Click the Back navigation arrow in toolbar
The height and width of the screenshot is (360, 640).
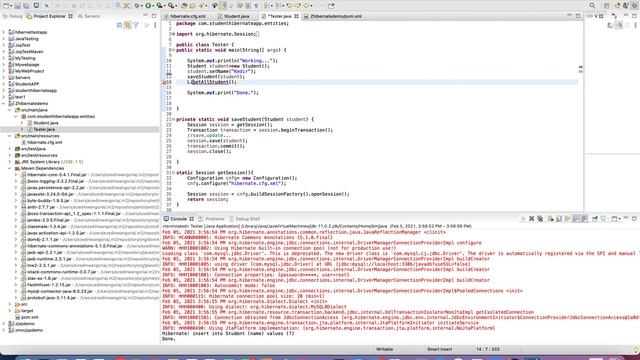[307, 6]
